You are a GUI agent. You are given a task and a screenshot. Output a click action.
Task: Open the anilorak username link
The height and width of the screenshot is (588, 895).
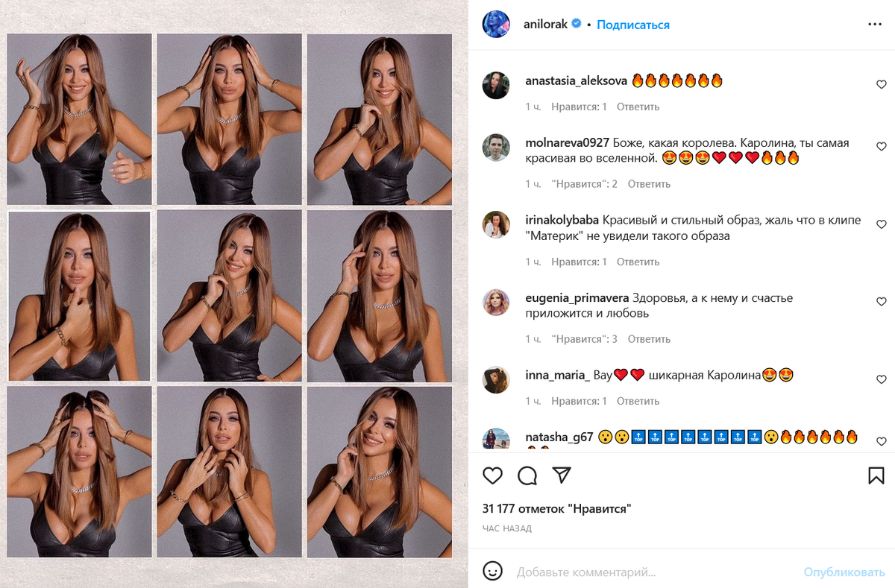click(546, 25)
